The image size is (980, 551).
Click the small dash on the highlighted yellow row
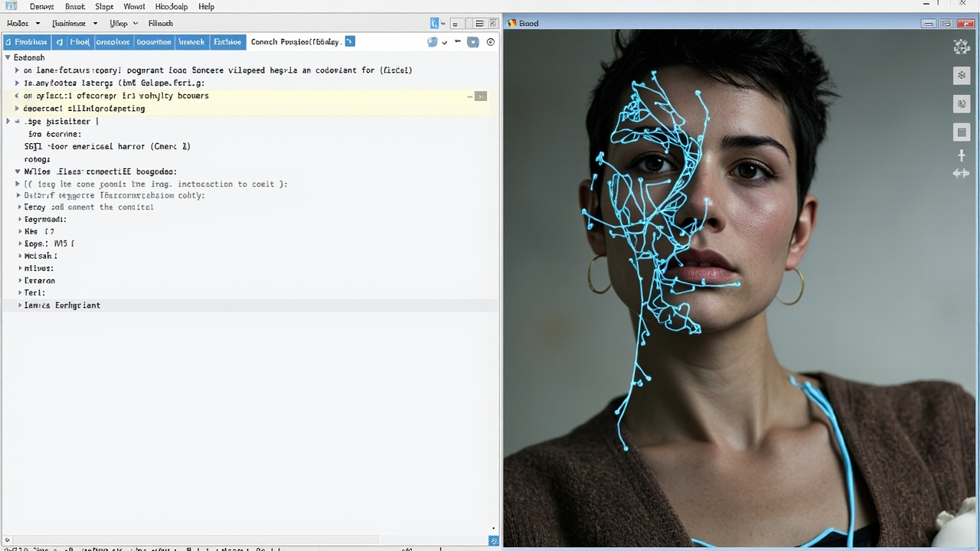[469, 96]
